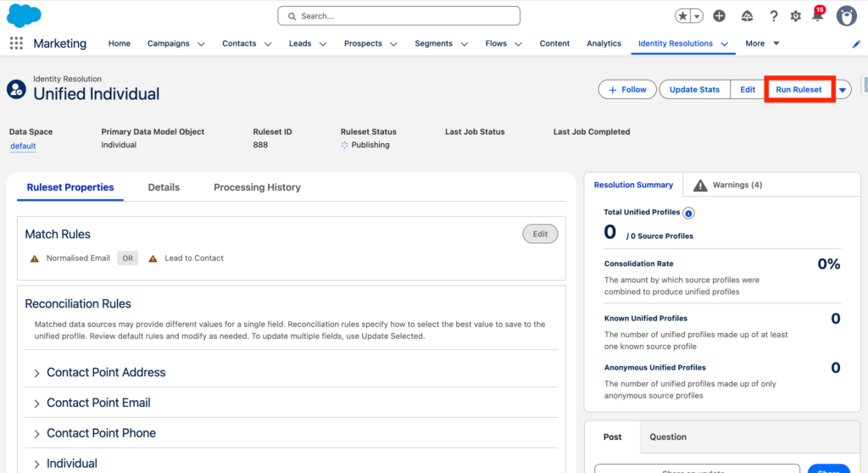
Task: Expand the Contact Point Email section
Action: point(37,403)
